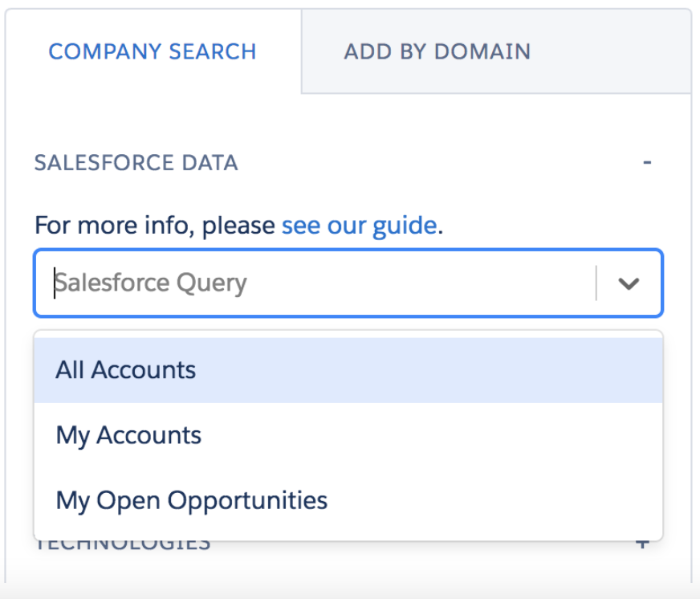Click the Salesforce Data section header
Image resolution: width=700 pixels, height=599 pixels.
click(x=136, y=162)
